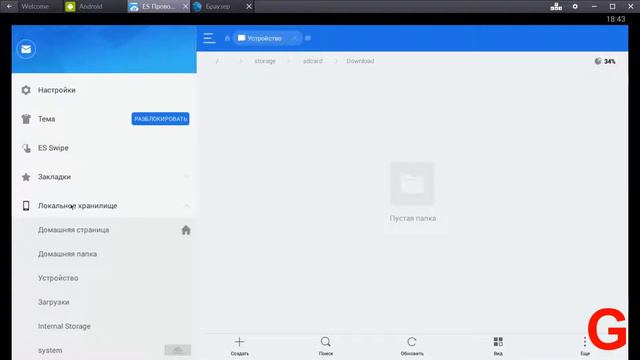Screen dimensions: 640x360
Task: Click the hamburger menu icon
Action: click(209, 38)
